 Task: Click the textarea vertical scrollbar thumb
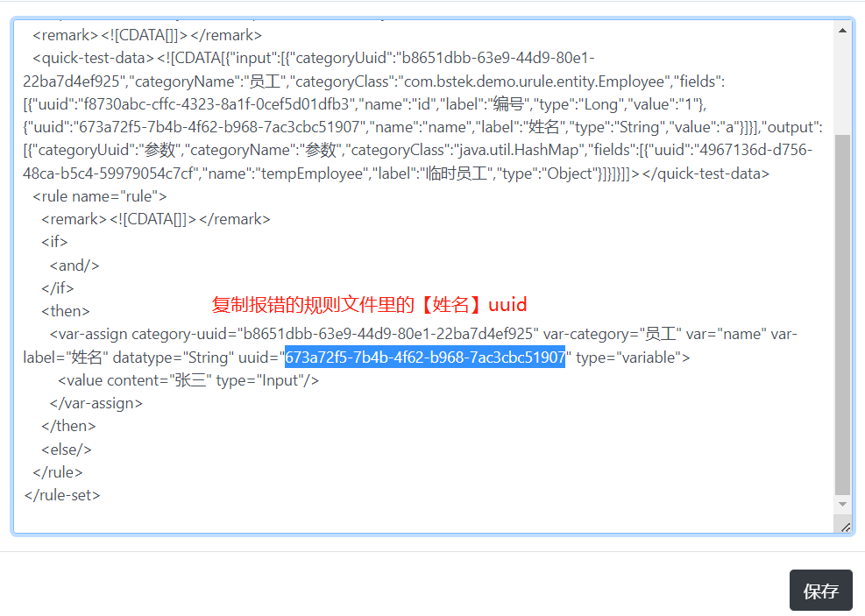pyautogui.click(x=842, y=315)
